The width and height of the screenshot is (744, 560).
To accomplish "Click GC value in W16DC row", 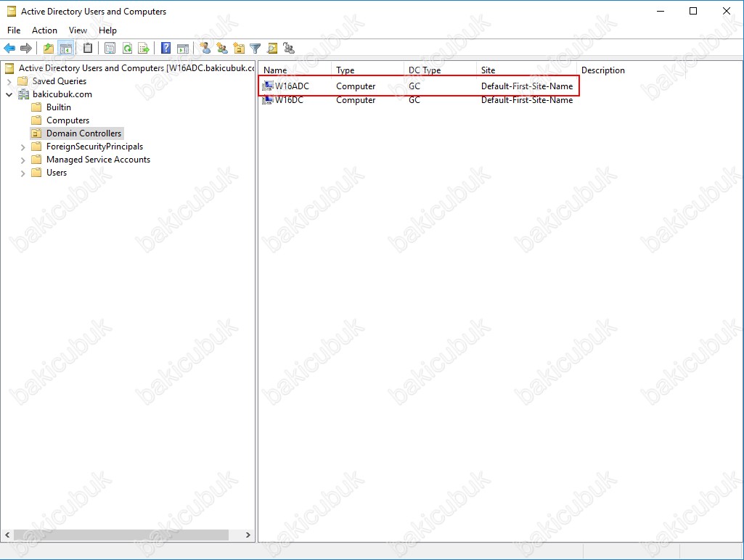I will 414,100.
